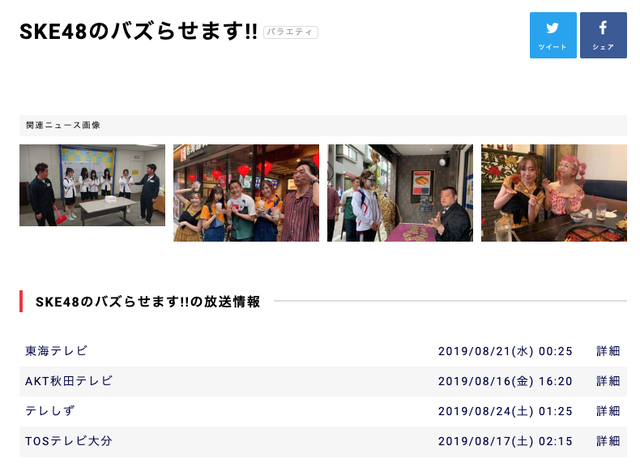Open the thumbnail of the group at an office table
640x476 pixels.
coord(92,185)
